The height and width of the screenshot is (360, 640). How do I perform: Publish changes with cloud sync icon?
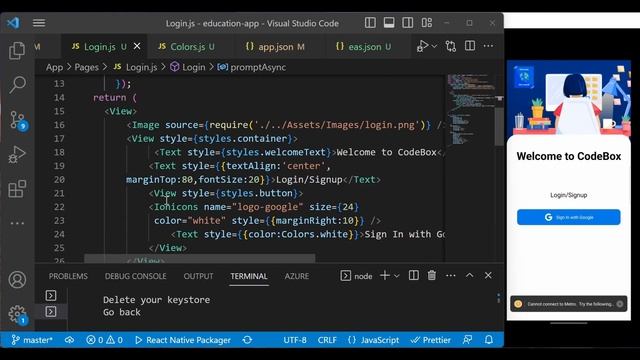69,340
